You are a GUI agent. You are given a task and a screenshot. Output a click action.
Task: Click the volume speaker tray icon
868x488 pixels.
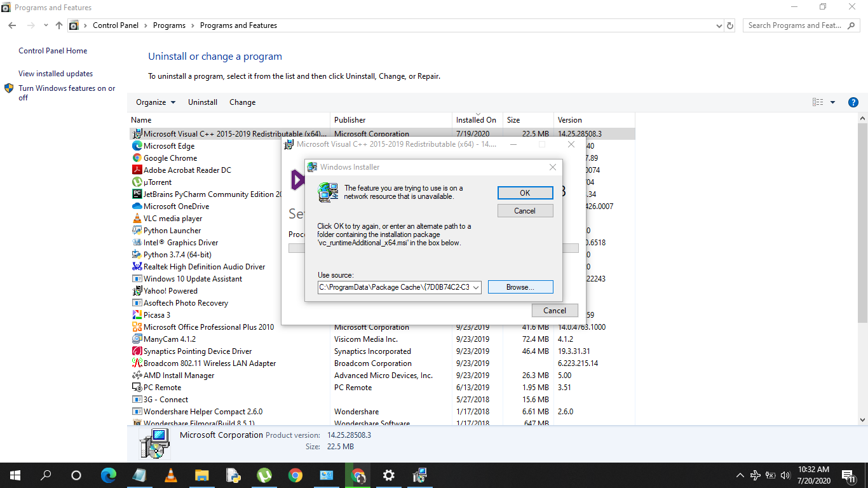pos(785,475)
